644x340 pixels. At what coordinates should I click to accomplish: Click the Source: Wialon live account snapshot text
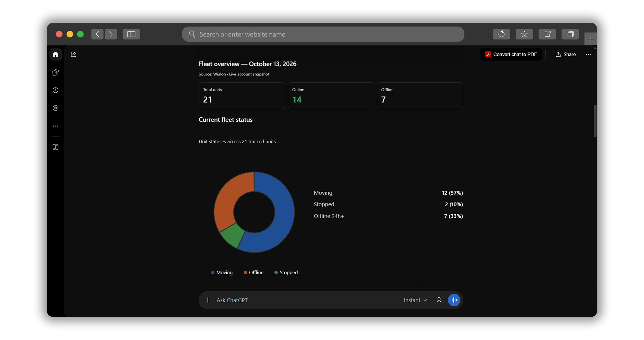click(x=234, y=74)
